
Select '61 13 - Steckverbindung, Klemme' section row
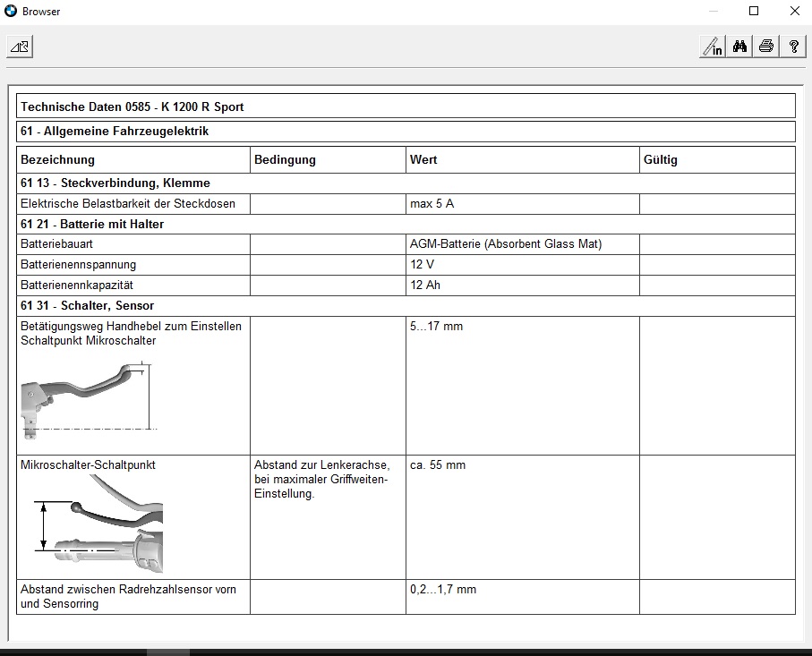point(406,183)
